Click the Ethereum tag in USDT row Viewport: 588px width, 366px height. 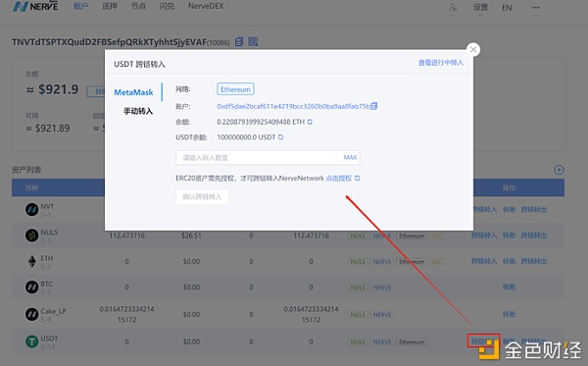[412, 342]
